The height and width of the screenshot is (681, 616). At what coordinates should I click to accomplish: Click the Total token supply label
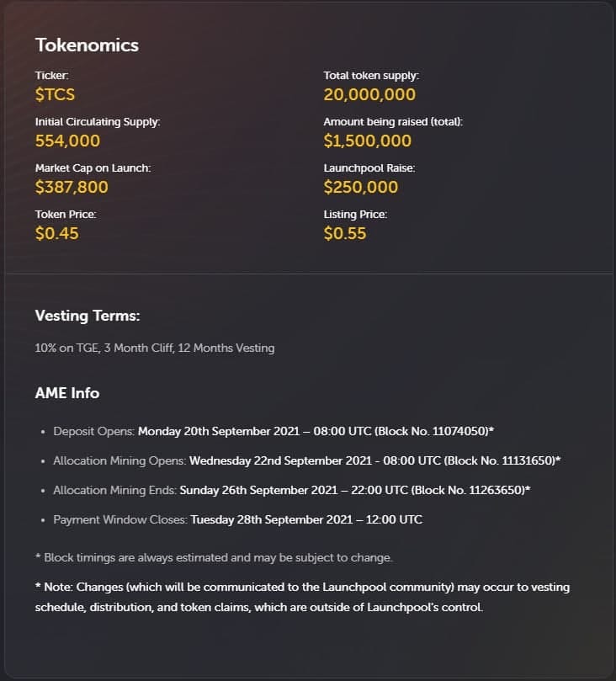click(371, 76)
